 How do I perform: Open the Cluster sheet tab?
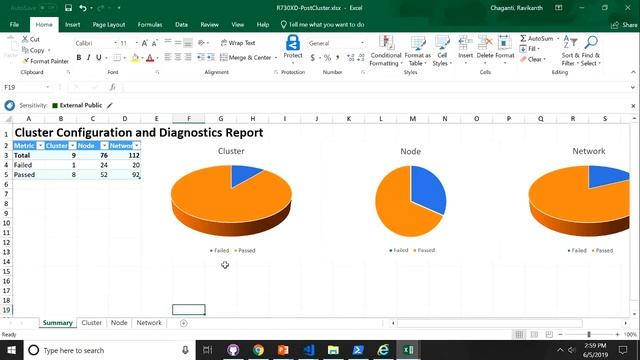91,322
